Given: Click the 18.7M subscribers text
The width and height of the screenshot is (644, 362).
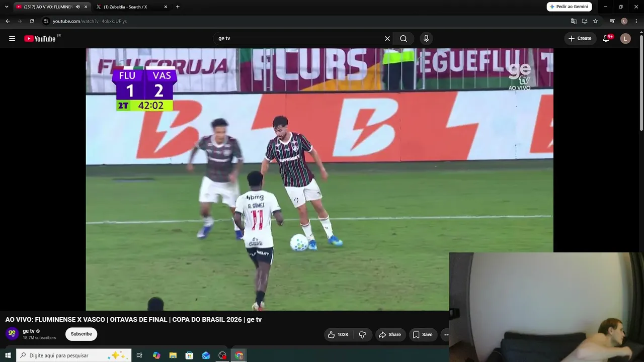Looking at the screenshot, I should pos(39,338).
